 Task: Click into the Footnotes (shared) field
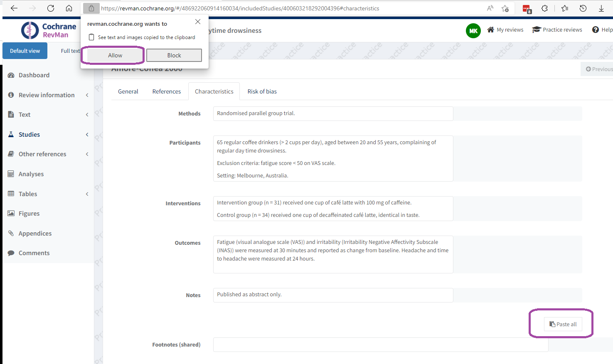tap(380, 344)
